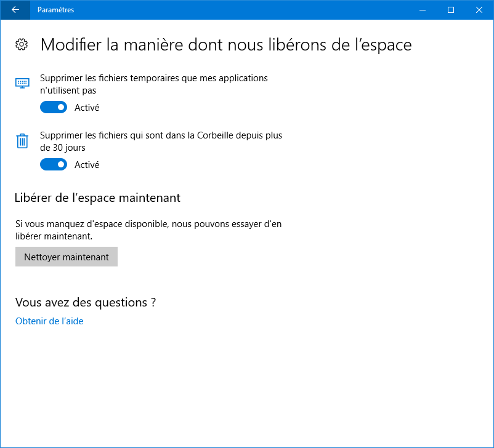Click the Activé label next to Corbeille toggle
This screenshot has width=494, height=448.
click(x=87, y=165)
